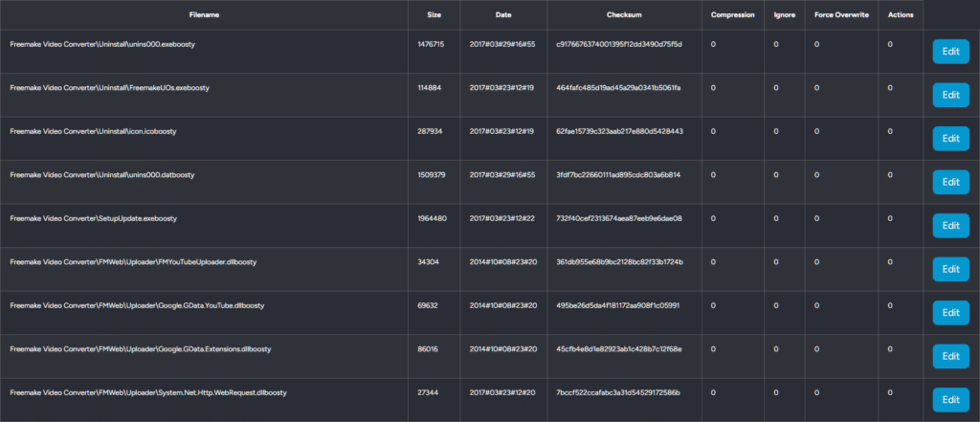Click the Date column header

503,15
